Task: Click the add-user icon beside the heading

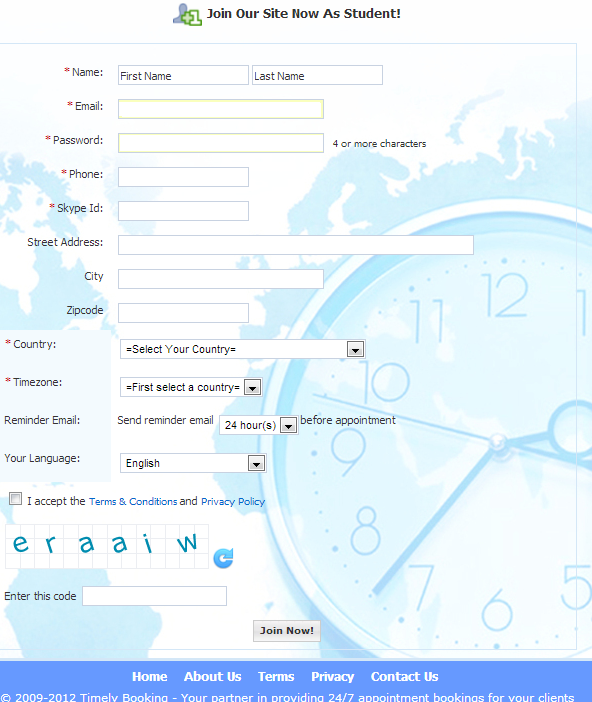Action: pyautogui.click(x=187, y=14)
